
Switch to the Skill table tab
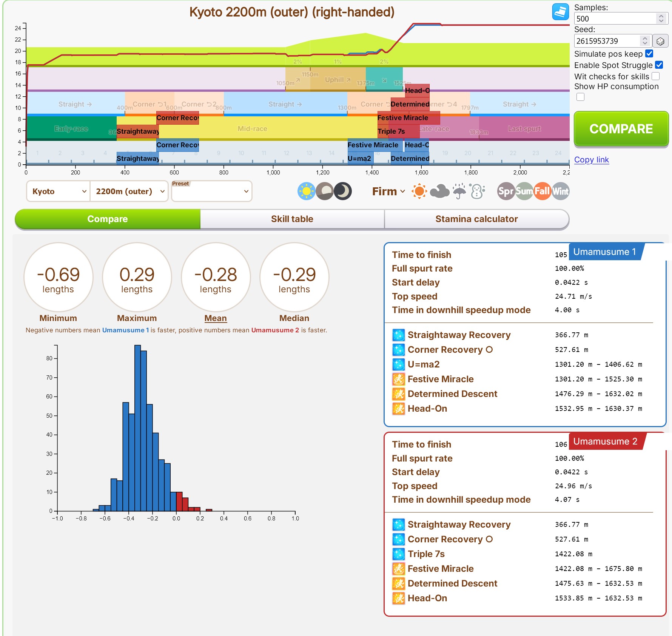292,219
